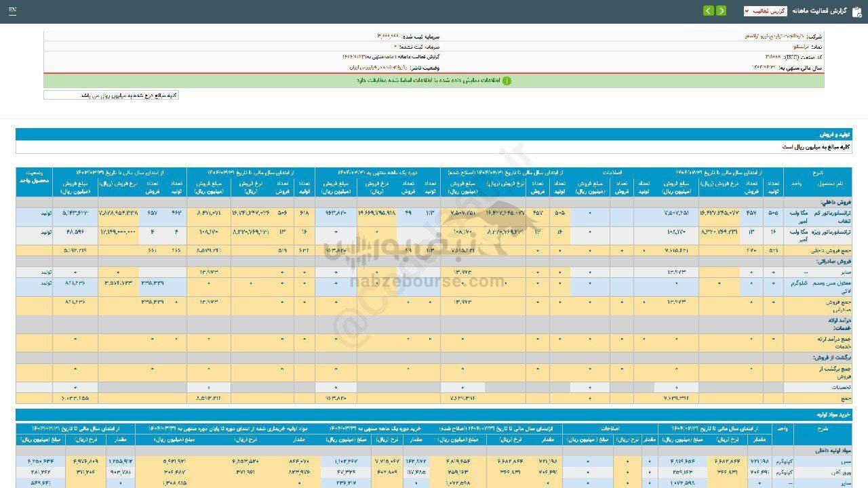The height and width of the screenshot is (488, 868).
Task: Click the تولید و فروش section header
Action: click(x=434, y=134)
